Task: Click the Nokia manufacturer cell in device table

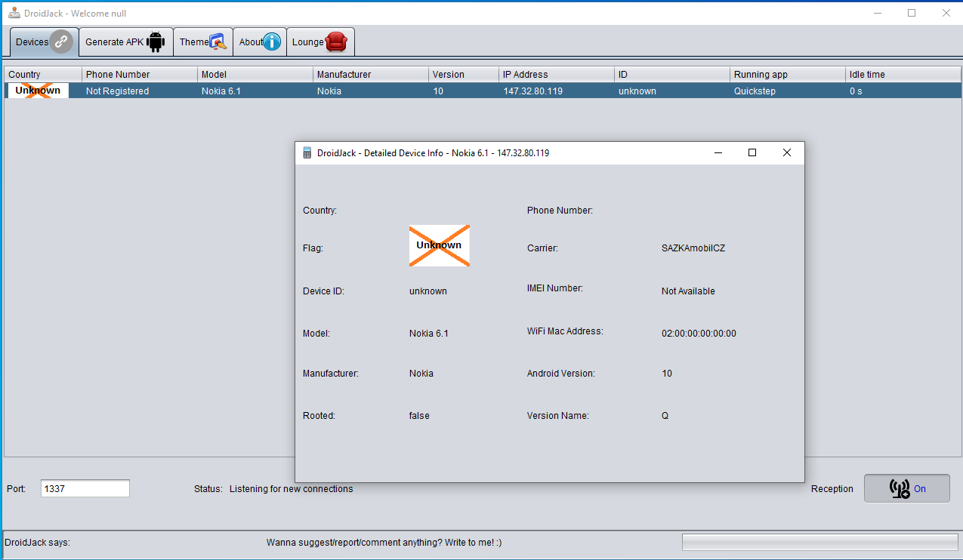Action: (371, 91)
